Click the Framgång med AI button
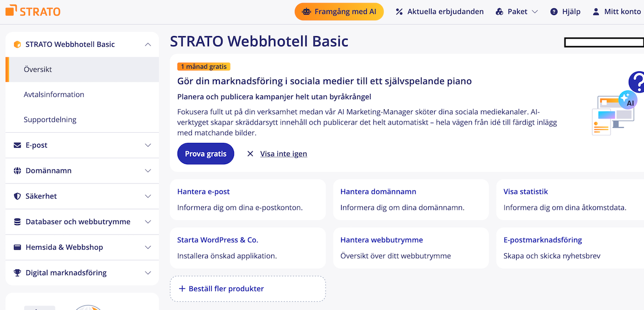Screen dimensions: 644x310 [x=339, y=12]
